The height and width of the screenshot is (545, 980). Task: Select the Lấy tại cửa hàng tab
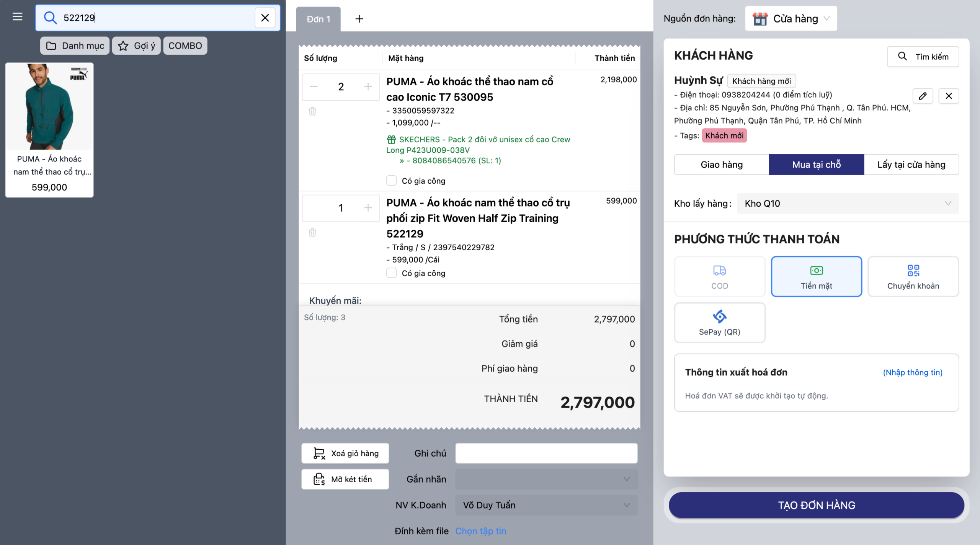pyautogui.click(x=911, y=165)
